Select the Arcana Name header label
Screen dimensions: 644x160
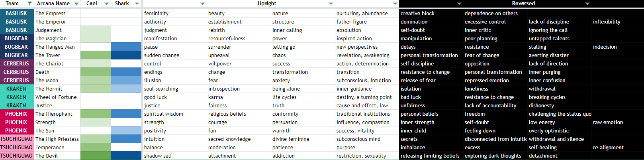point(53,4)
